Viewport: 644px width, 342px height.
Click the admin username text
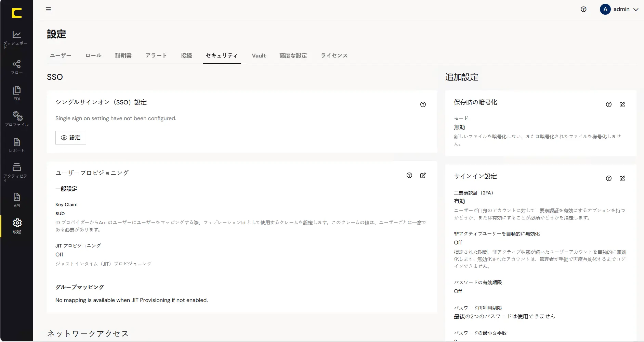(621, 9)
